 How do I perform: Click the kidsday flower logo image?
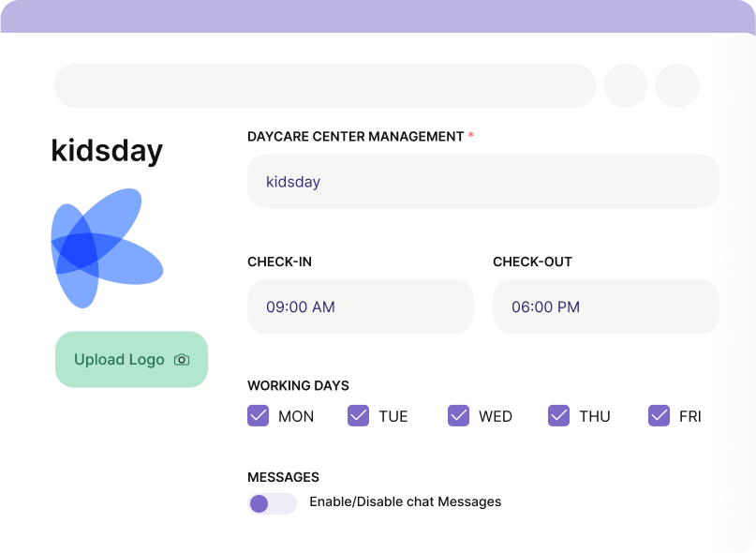tap(108, 247)
